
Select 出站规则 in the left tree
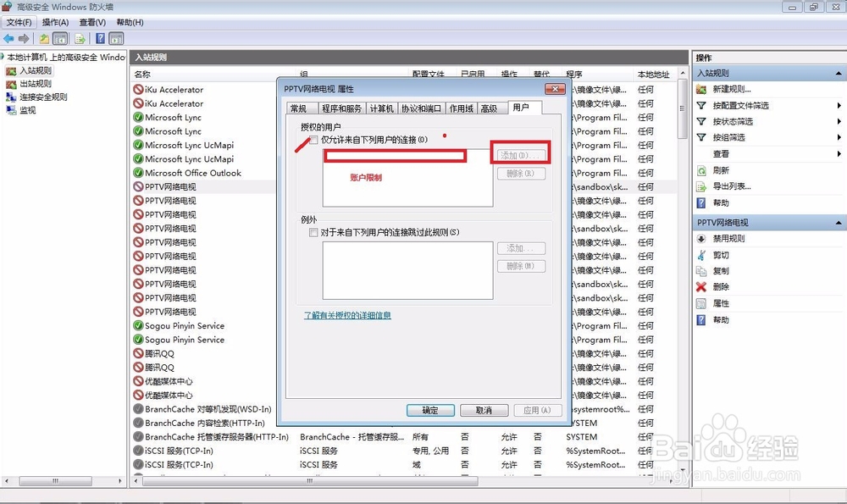coord(36,84)
